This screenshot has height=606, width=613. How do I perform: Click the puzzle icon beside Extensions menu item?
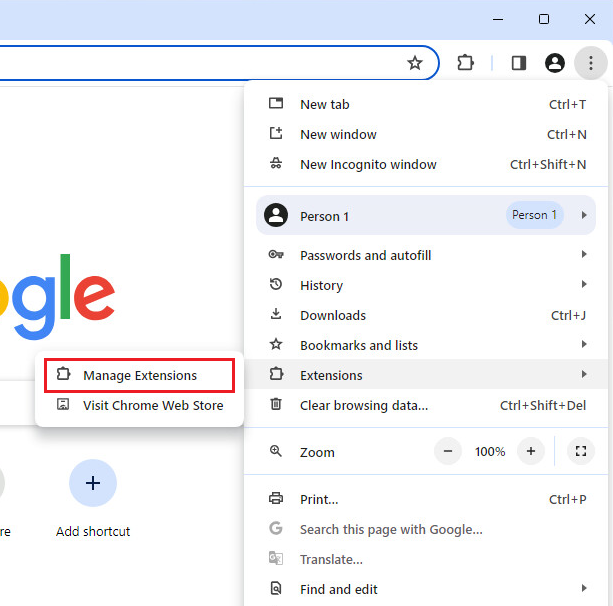click(x=276, y=374)
